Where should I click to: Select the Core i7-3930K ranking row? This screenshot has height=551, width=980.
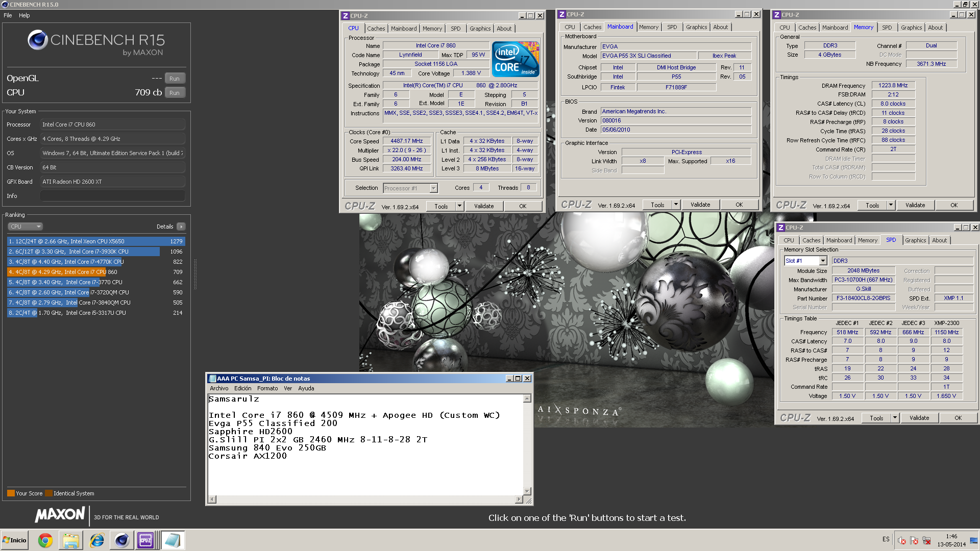[x=96, y=252]
